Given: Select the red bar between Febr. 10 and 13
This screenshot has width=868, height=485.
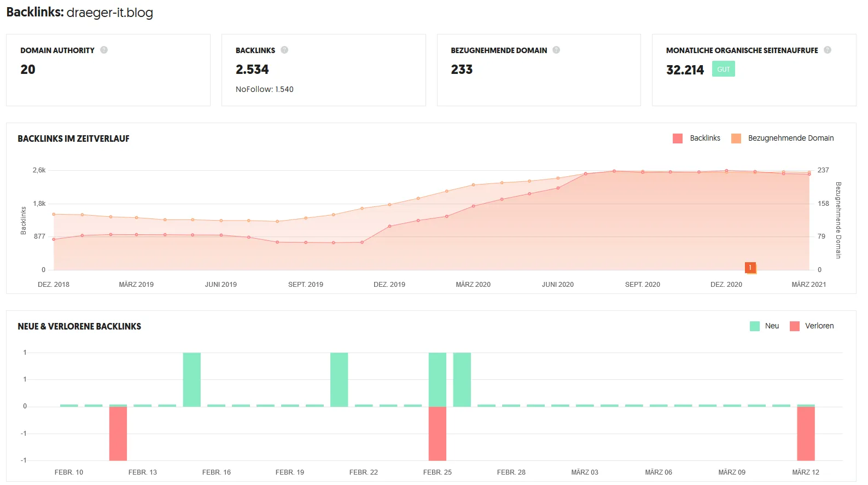Looking at the screenshot, I should point(118,433).
